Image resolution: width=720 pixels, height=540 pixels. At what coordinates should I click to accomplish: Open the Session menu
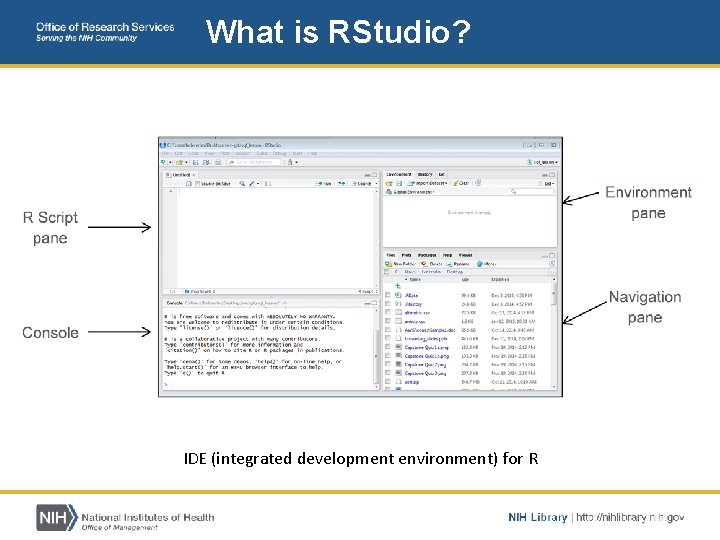tap(242, 153)
